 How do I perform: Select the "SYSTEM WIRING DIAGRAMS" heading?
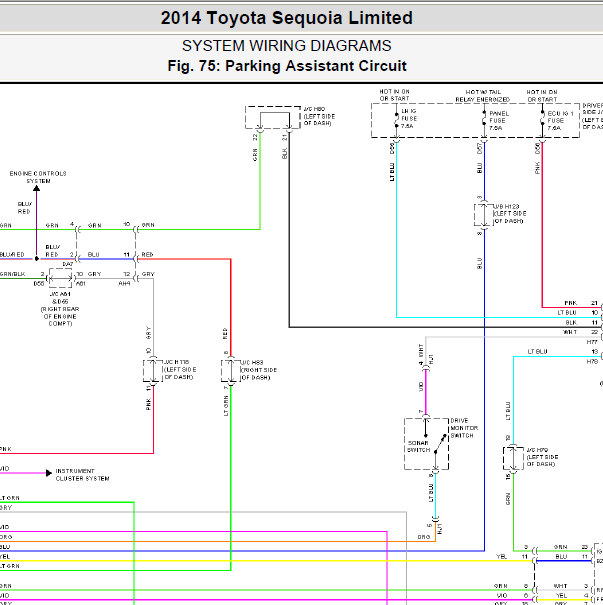287,46
